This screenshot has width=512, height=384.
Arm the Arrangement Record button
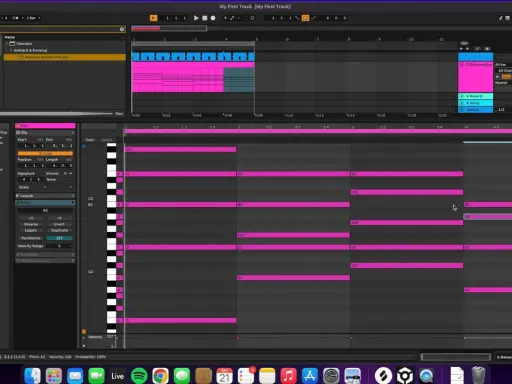213,18
